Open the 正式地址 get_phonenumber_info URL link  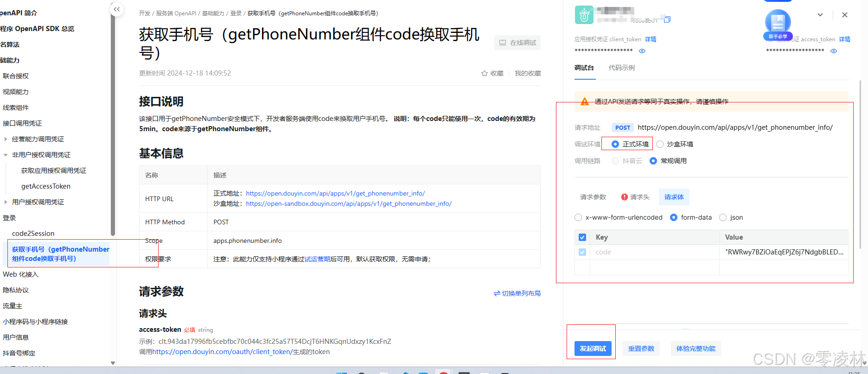(x=335, y=193)
